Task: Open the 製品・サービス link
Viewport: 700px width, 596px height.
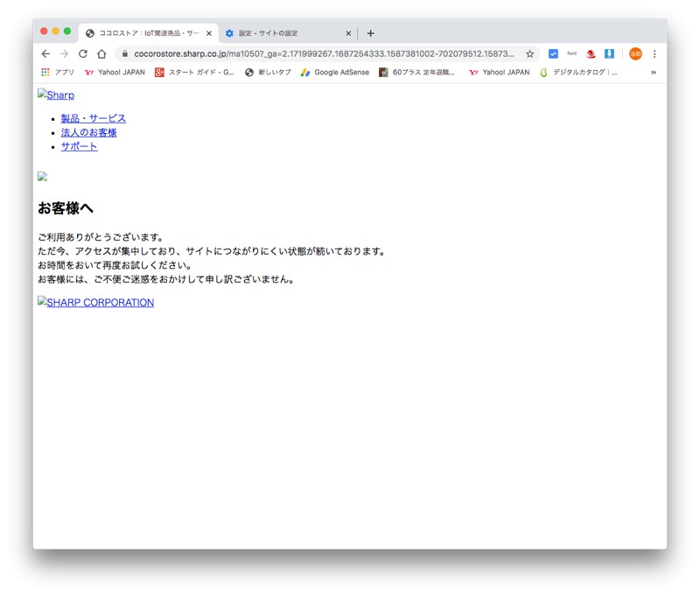Action: point(93,118)
